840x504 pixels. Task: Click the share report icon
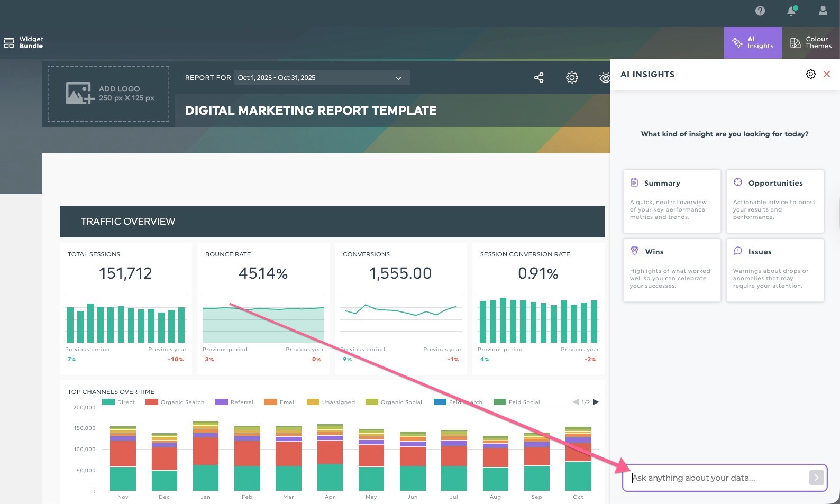point(538,78)
